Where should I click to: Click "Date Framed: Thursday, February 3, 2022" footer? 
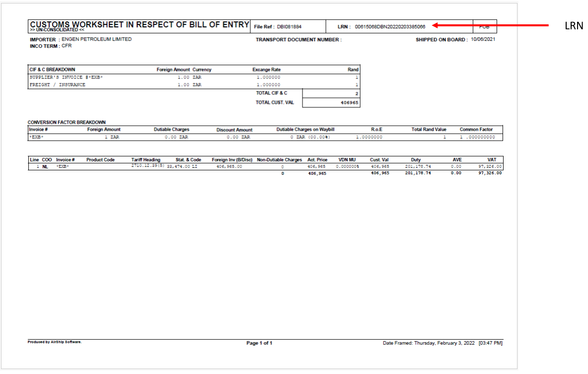tap(429, 343)
